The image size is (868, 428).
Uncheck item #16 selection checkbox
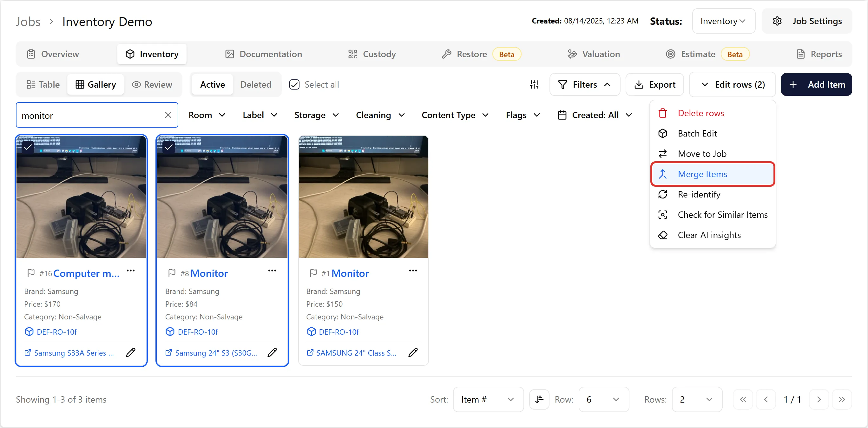[x=28, y=147]
